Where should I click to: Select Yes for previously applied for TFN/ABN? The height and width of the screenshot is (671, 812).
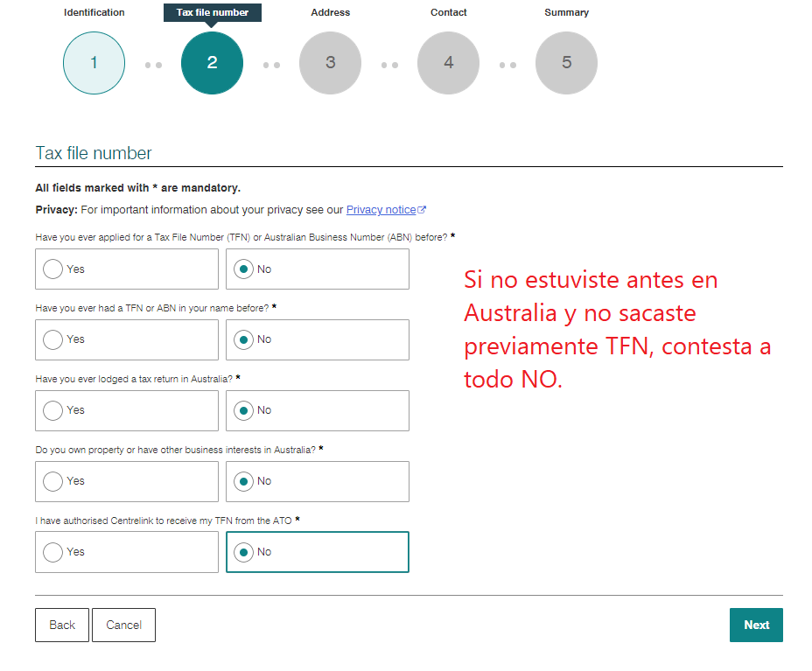(x=53, y=269)
